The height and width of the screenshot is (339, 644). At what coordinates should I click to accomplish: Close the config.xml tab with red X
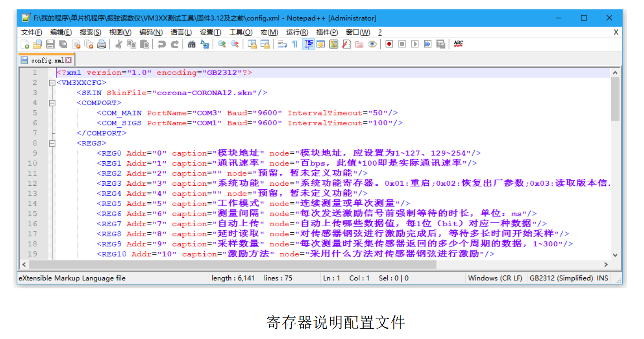click(x=68, y=60)
